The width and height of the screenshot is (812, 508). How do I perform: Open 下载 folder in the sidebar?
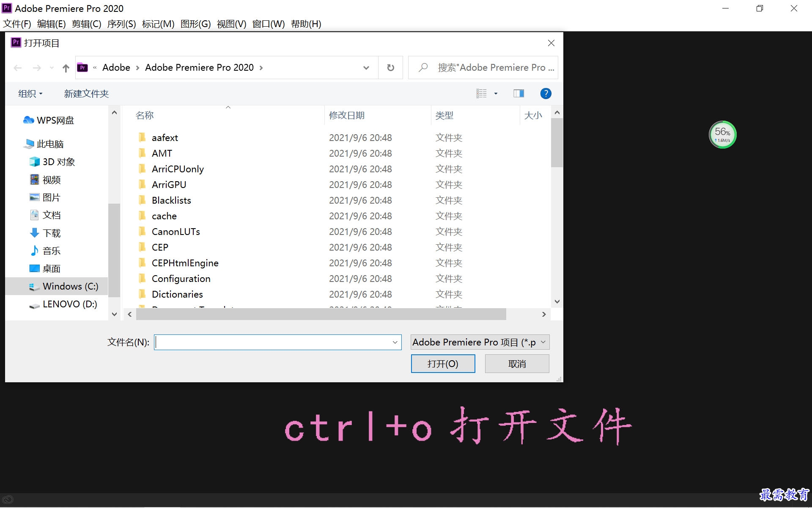tap(45, 233)
